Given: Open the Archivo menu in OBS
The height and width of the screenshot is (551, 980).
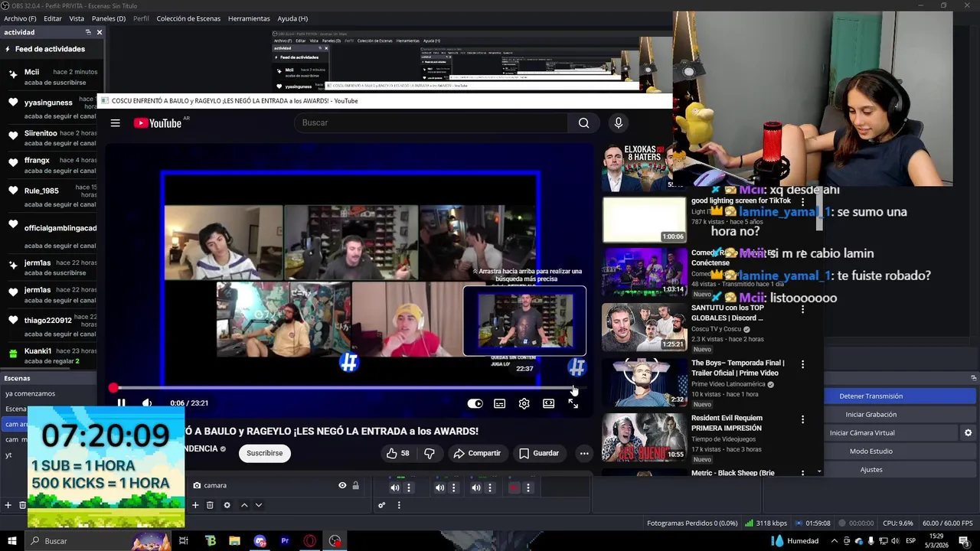Looking at the screenshot, I should (20, 18).
